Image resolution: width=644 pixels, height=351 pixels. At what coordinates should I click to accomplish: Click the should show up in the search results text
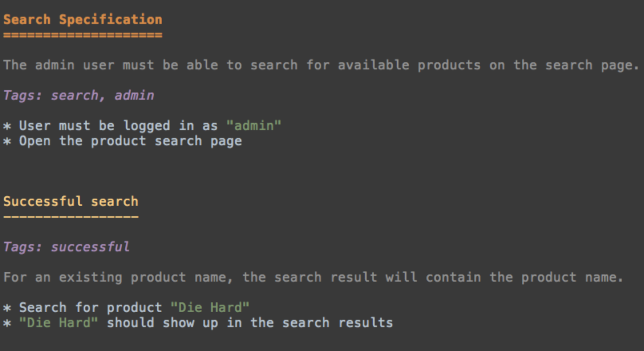coord(250,322)
